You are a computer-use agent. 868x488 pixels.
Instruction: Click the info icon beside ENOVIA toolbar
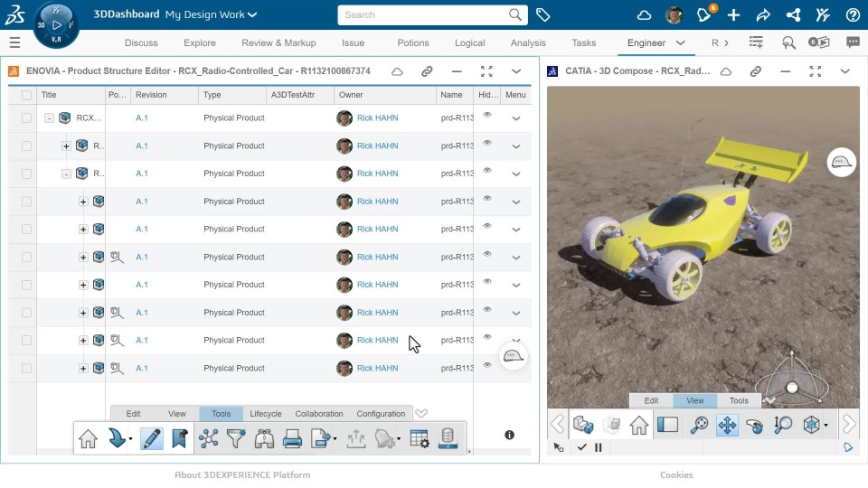[x=509, y=435]
